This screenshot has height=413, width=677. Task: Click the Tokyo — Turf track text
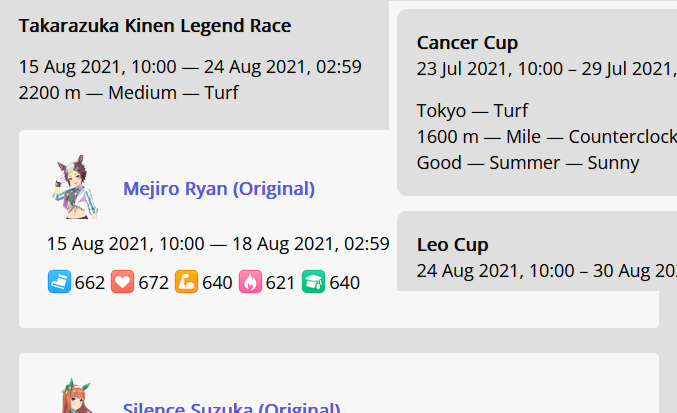click(472, 110)
